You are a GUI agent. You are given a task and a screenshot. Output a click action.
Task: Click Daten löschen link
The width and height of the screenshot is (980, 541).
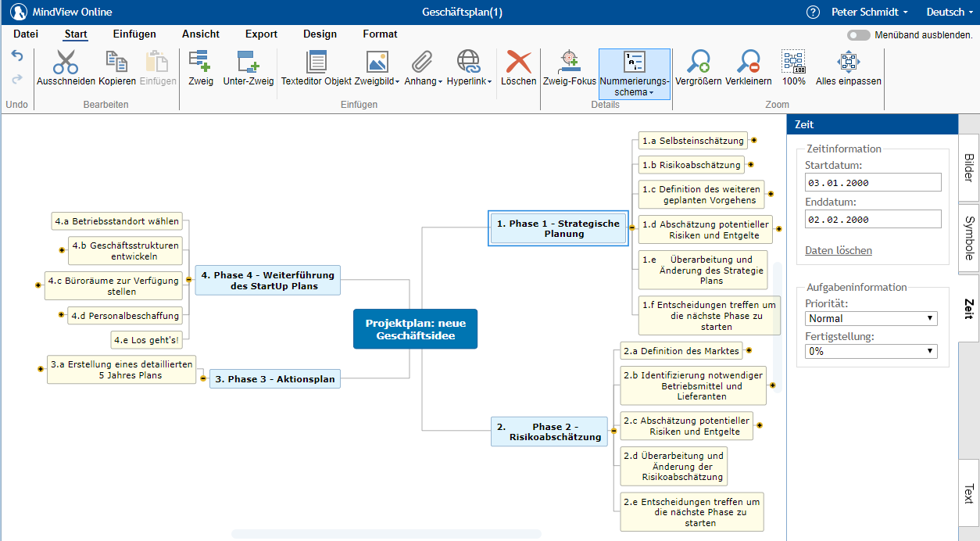point(839,251)
